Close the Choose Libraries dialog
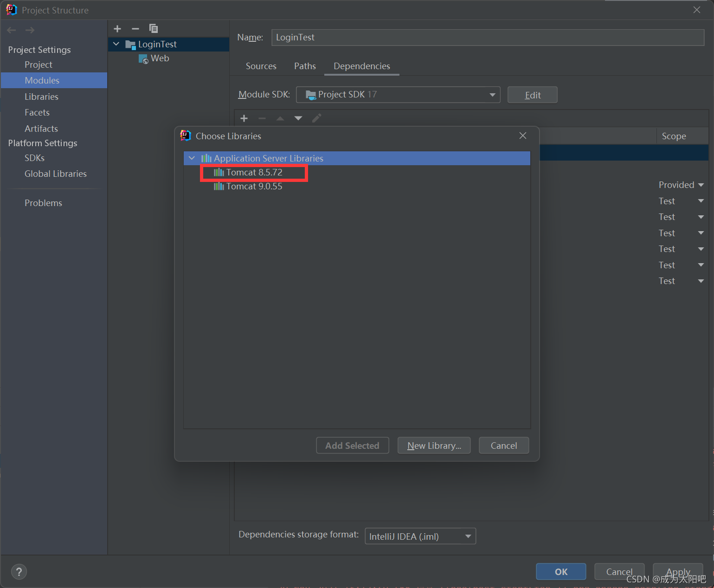Screen dimensions: 714x588 point(523,136)
